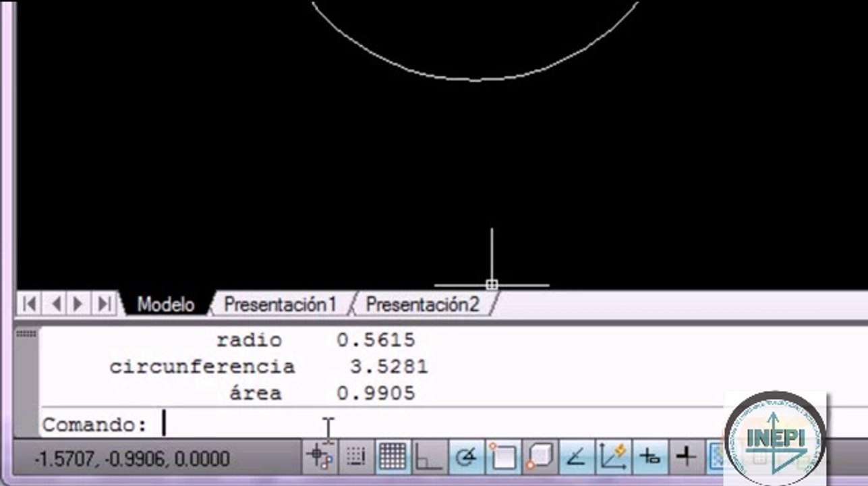Jump to first layout tab arrow
Viewport: 868px width, 486px height.
[30, 304]
